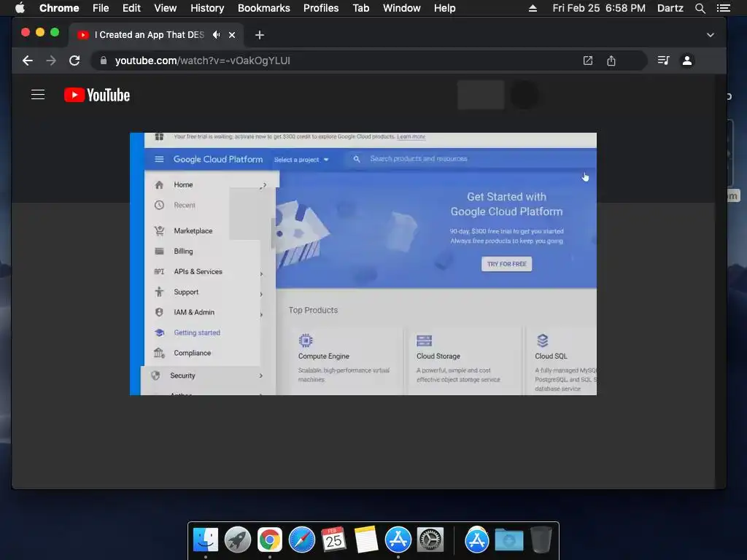Open Security in the sidebar

[182, 376]
